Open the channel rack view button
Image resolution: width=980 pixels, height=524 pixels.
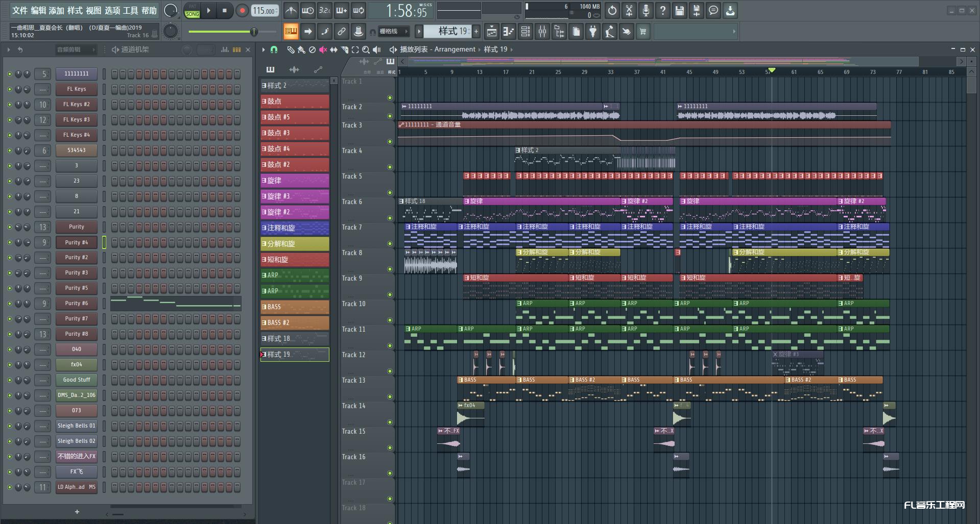pos(525,32)
